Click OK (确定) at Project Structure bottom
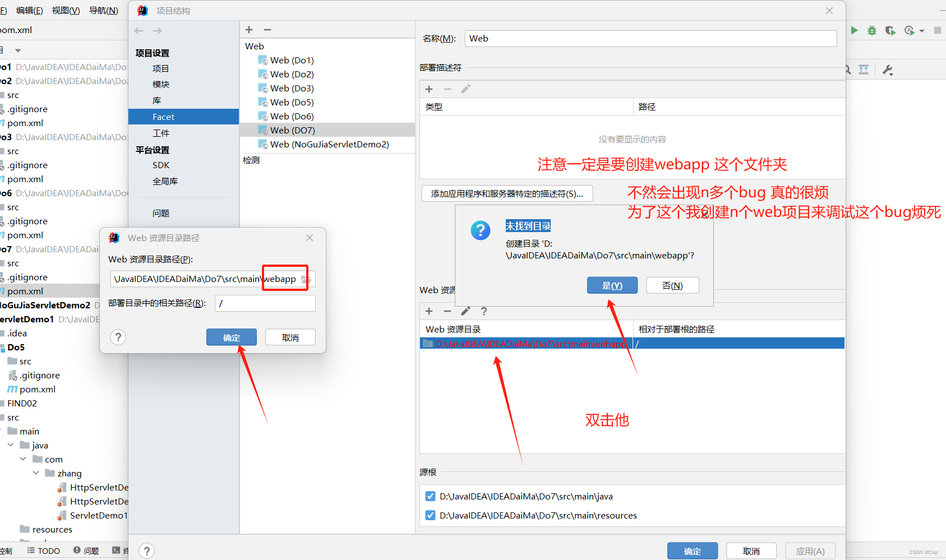946x560 pixels. (693, 551)
